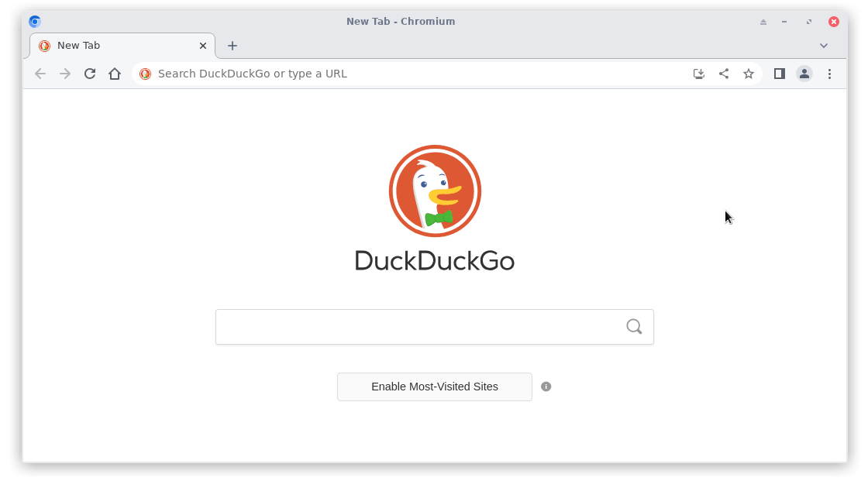868x488 pixels.
Task: Share this page via share icon
Action: [x=724, y=74]
